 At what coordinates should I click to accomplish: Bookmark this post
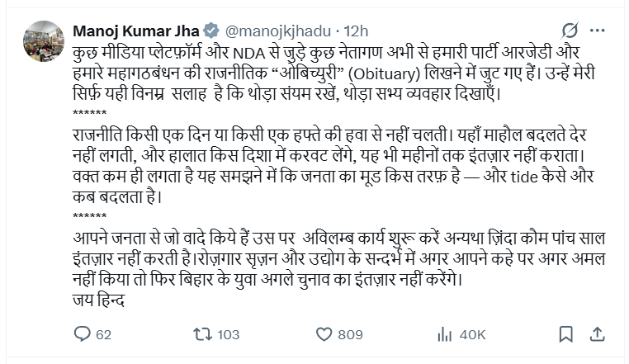pos(565,334)
